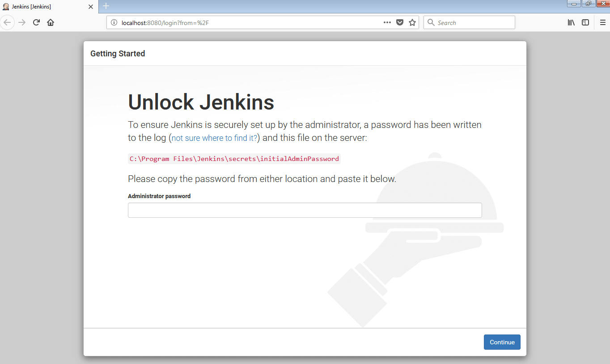Go to the browser Home page
The image size is (610, 364).
51,22
